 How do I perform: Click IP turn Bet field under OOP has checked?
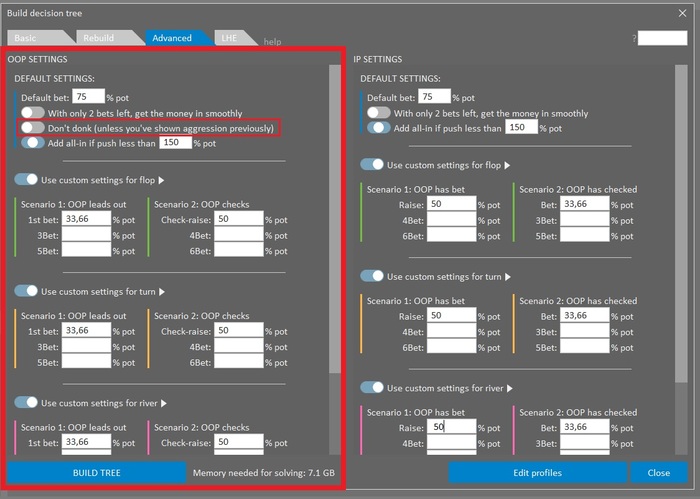[x=584, y=315]
